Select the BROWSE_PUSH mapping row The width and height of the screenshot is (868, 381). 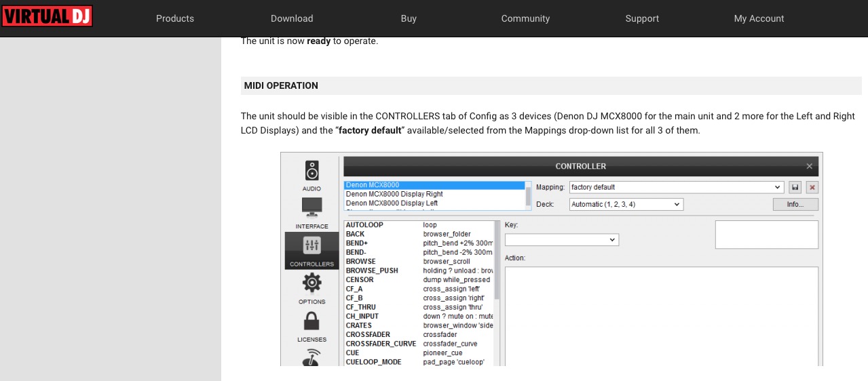pos(419,270)
